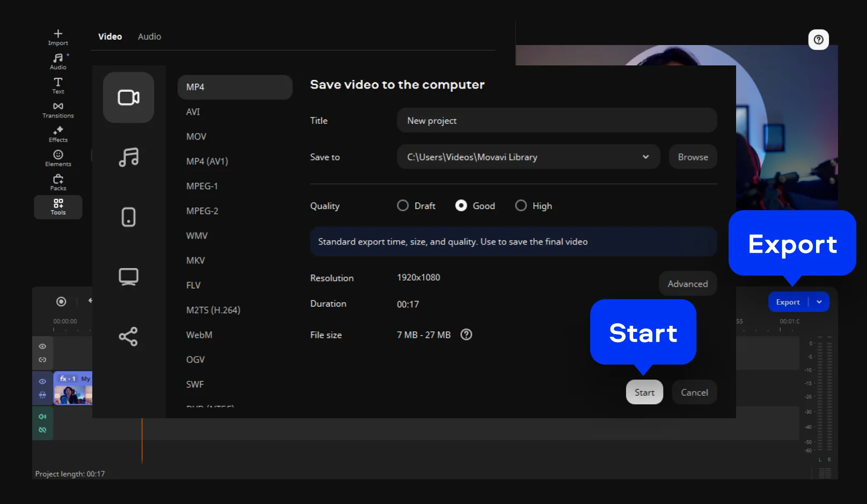Open the Export button dropdown arrow
This screenshot has width=867, height=504.
click(819, 302)
